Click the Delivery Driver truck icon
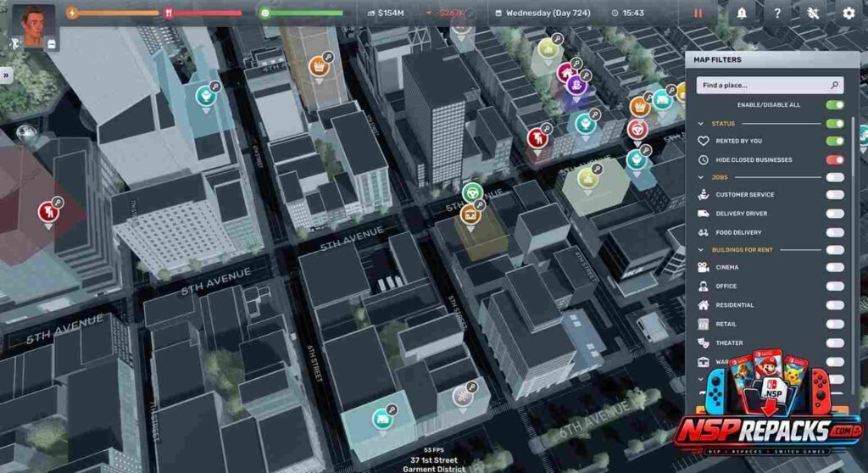This screenshot has height=473, width=868. point(703,214)
